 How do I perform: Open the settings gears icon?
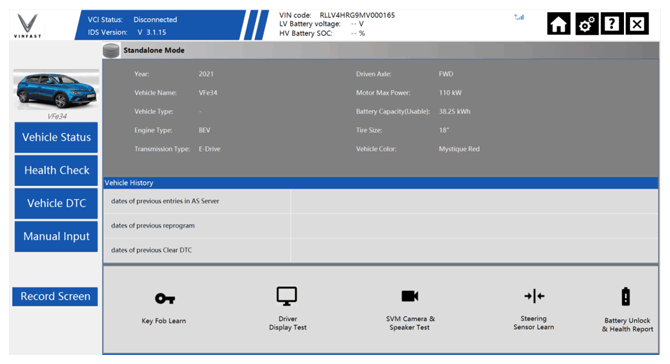coord(586,23)
